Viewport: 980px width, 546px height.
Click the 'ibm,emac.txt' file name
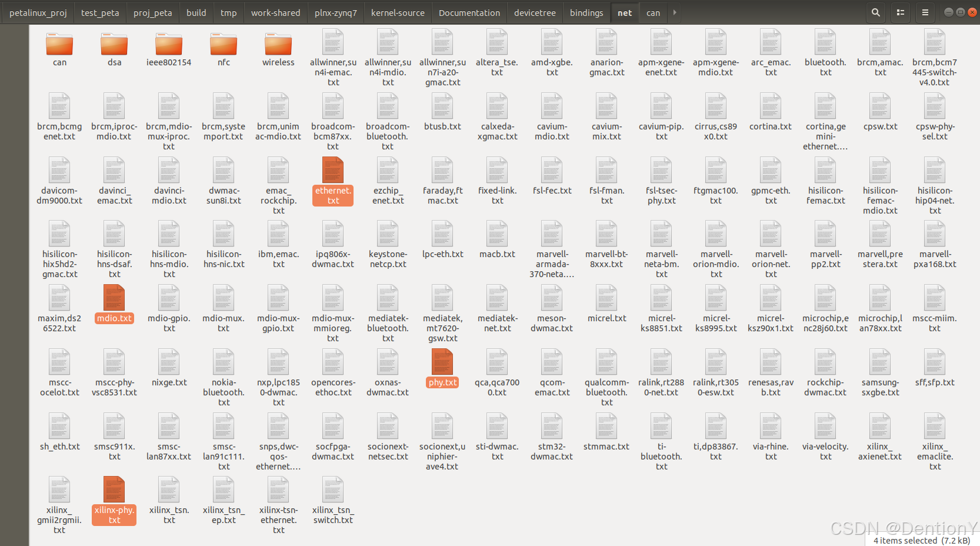point(278,259)
